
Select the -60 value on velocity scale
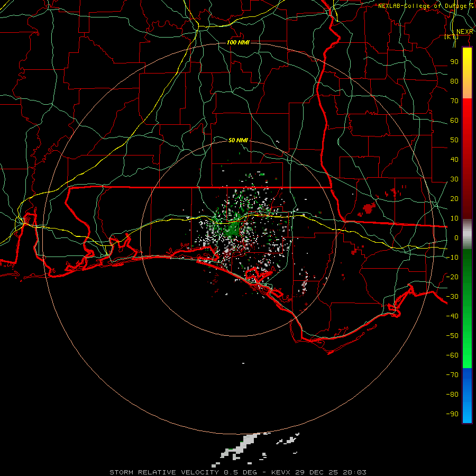[452, 355]
